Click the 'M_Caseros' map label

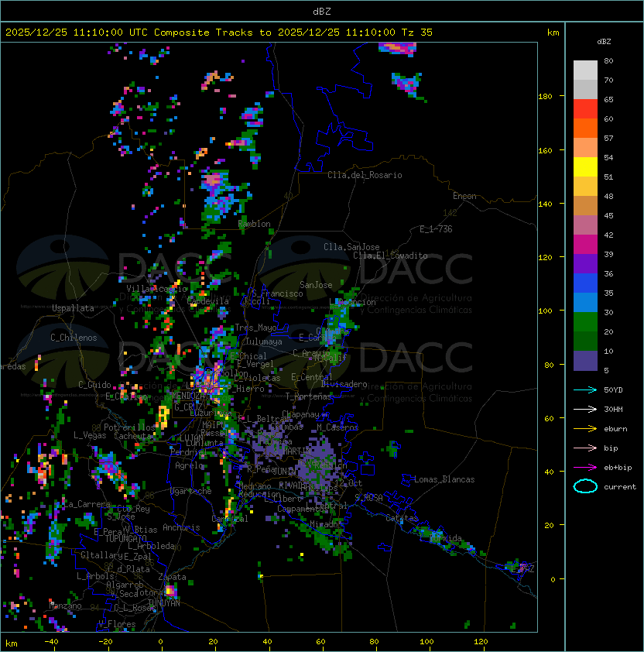point(337,427)
